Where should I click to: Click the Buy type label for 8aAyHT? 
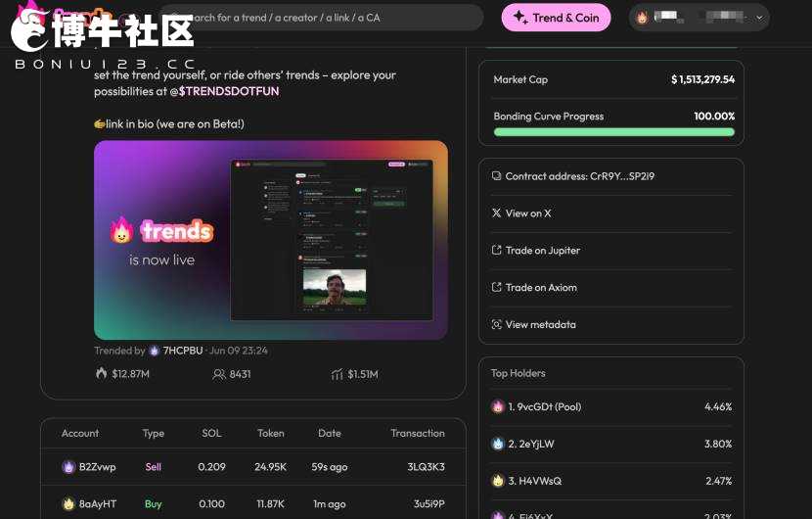click(x=154, y=504)
